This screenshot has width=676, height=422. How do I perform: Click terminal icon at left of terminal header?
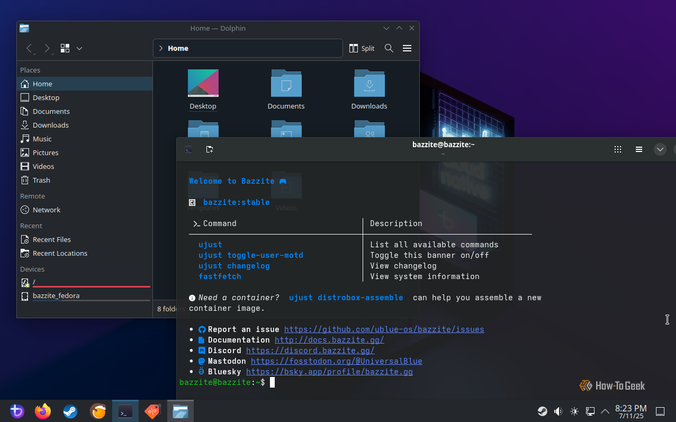[188, 149]
